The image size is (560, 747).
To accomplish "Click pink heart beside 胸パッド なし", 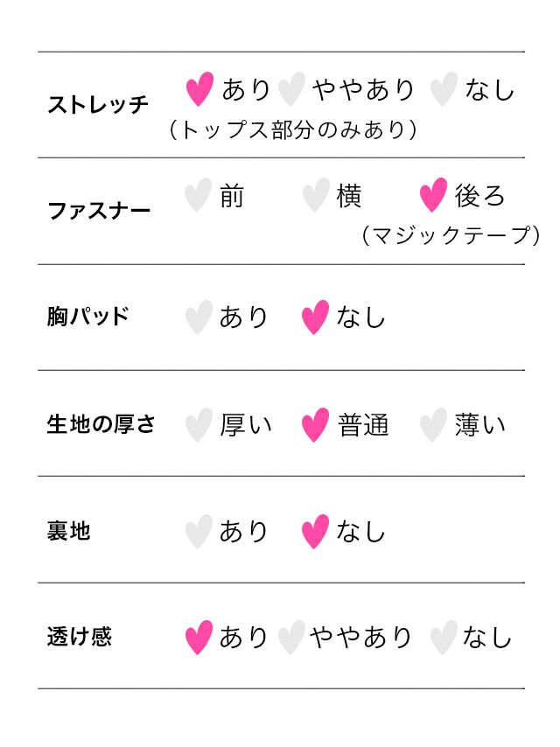I will coord(315,317).
